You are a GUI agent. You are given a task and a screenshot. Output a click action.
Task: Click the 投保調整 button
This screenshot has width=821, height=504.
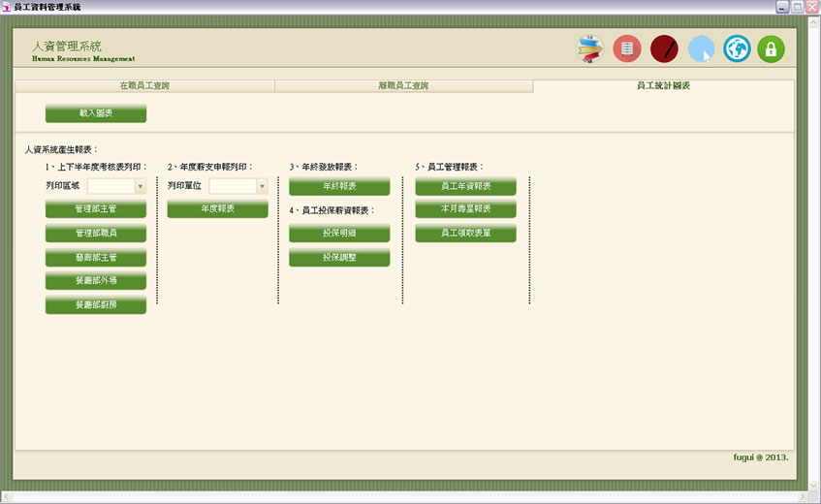(339, 258)
